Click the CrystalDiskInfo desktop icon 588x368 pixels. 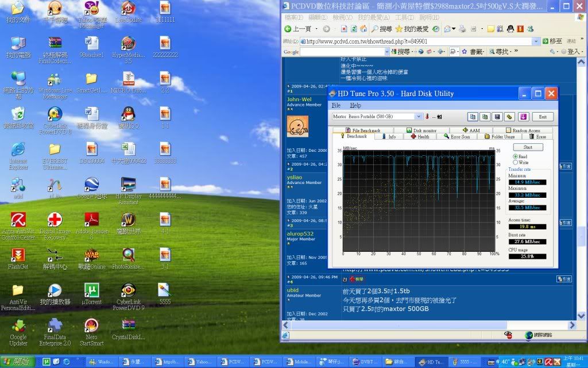pyautogui.click(x=128, y=329)
